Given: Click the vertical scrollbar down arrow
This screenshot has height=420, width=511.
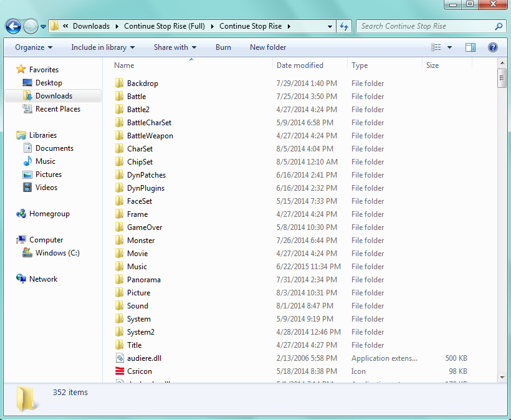Looking at the screenshot, I should coord(502,376).
